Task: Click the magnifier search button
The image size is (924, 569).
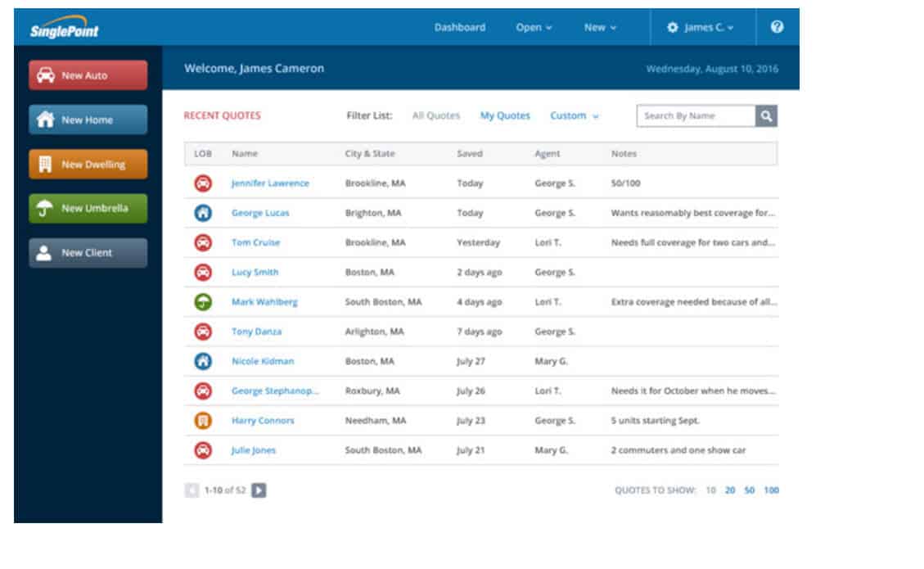Action: click(766, 115)
